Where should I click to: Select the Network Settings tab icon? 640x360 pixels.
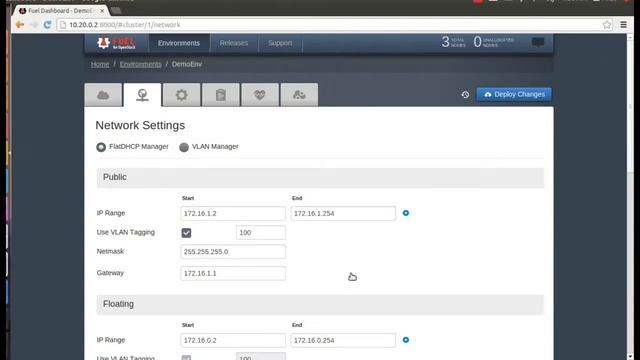tap(142, 95)
